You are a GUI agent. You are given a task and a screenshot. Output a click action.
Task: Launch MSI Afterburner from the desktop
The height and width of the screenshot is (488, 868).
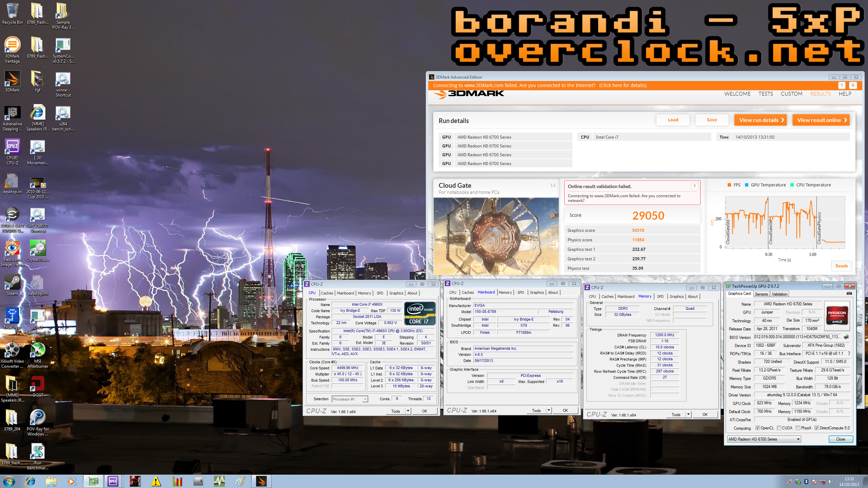38,355
